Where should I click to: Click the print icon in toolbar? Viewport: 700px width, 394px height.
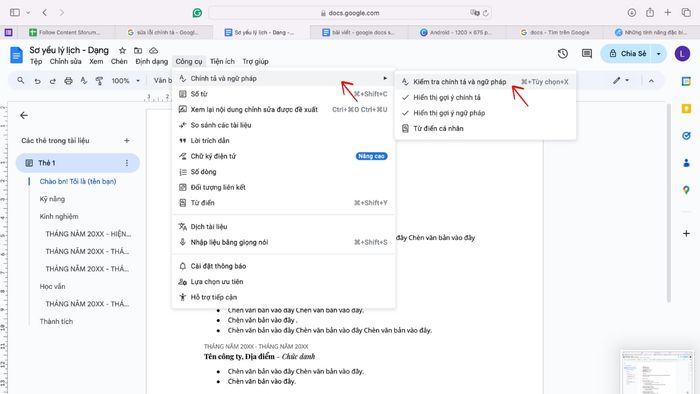tap(68, 81)
